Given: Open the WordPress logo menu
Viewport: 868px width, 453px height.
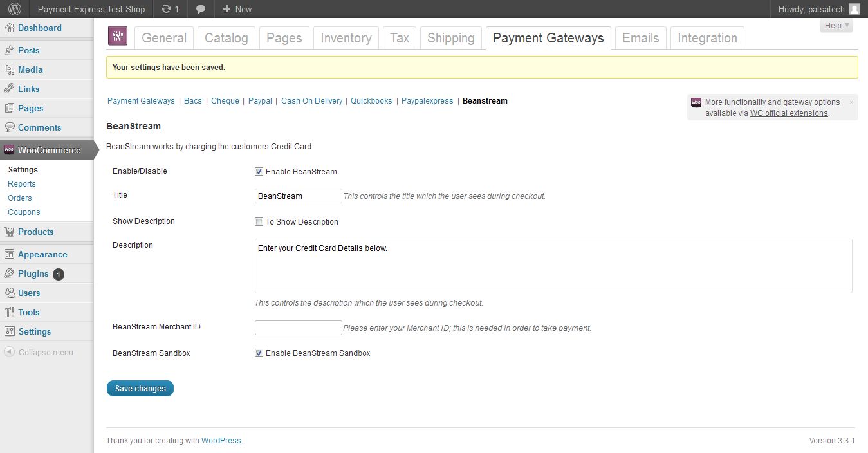Looking at the screenshot, I should [14, 9].
